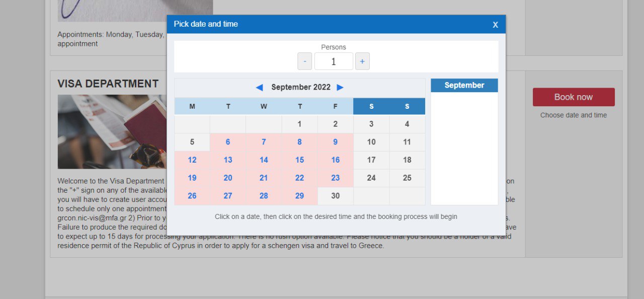Go to previous month with left arrow
Image resolution: width=644 pixels, height=299 pixels.
coord(259,87)
